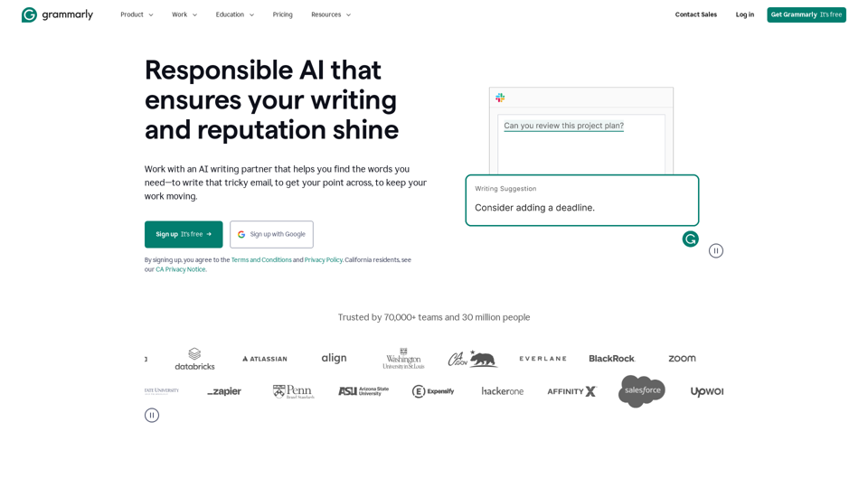The height and width of the screenshot is (488, 868).
Task: Open the Education dropdown
Action: pyautogui.click(x=235, y=14)
